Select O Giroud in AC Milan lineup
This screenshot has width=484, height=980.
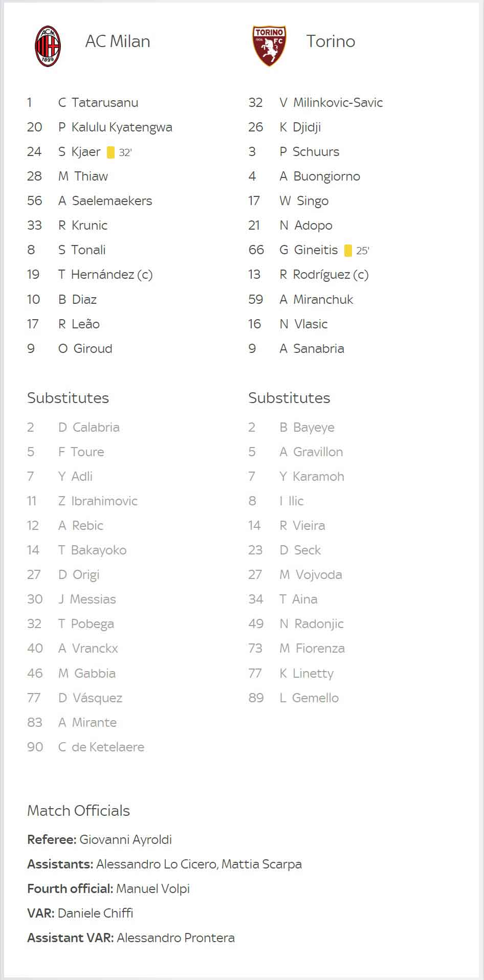pyautogui.click(x=85, y=349)
